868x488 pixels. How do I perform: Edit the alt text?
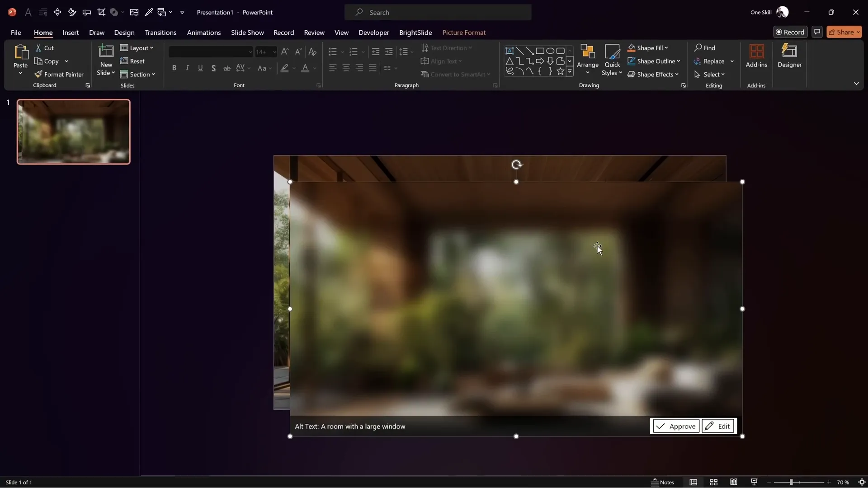tap(718, 426)
